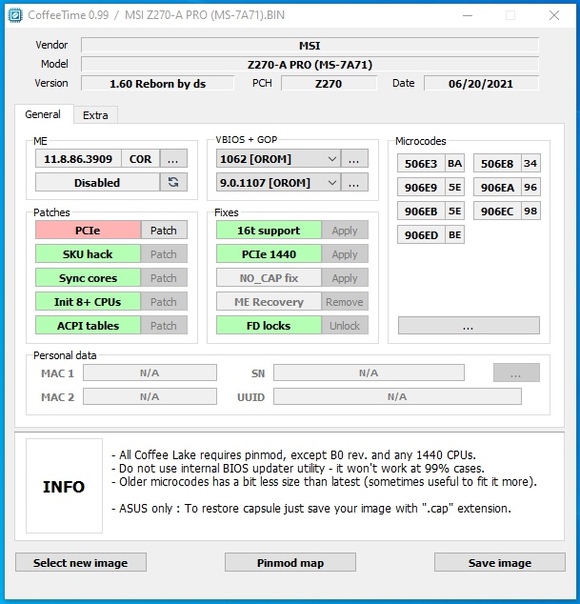
Task: Select microcode 906ED entry
Action: point(421,235)
